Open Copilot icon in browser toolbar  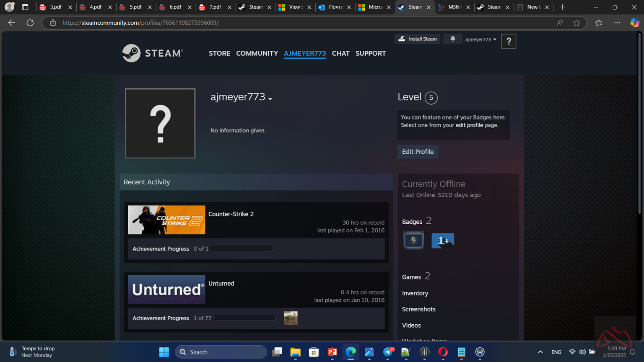pos(634,23)
